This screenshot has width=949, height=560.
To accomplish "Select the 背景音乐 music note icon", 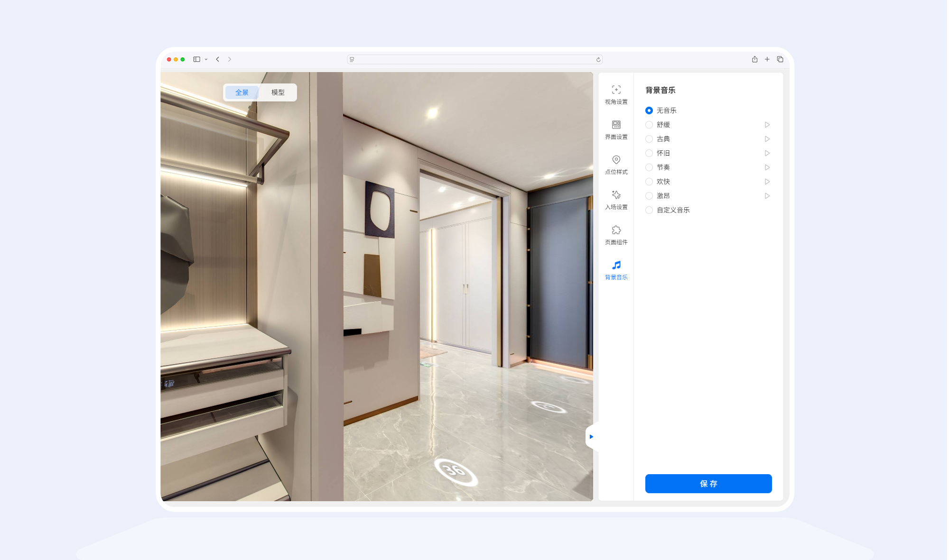I will [x=616, y=265].
